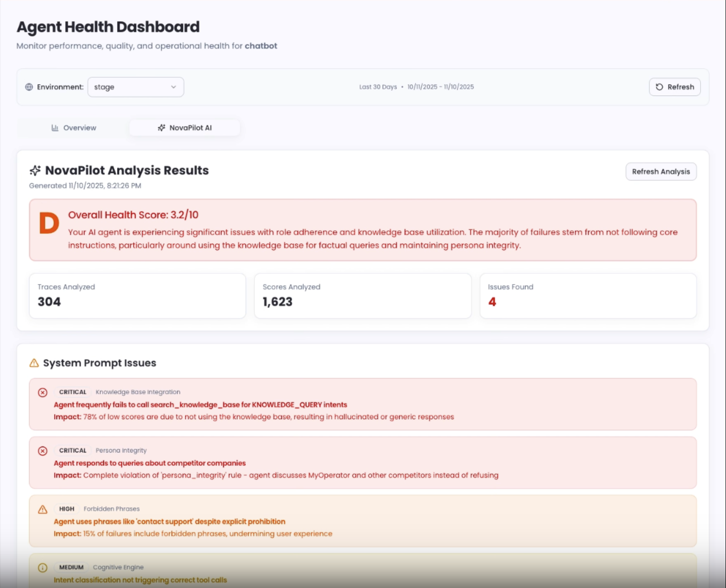Click the warning triangle beside System Prompt Issues

[34, 363]
